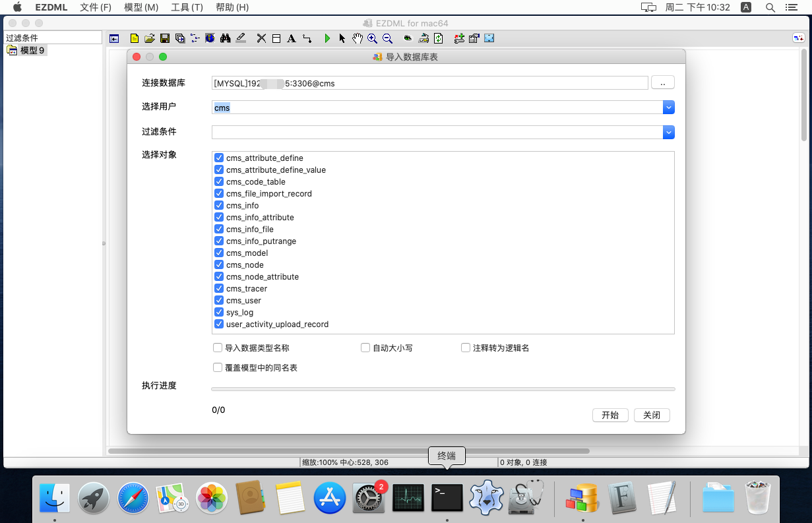This screenshot has width=812, height=523.
Task: Select cms_info_putrange in the list
Action: coord(261,241)
